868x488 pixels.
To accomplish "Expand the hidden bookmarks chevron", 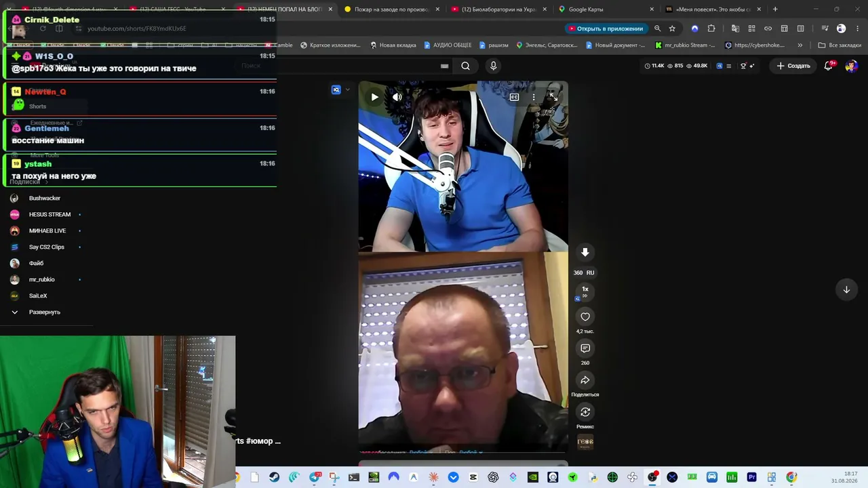I will [800, 45].
